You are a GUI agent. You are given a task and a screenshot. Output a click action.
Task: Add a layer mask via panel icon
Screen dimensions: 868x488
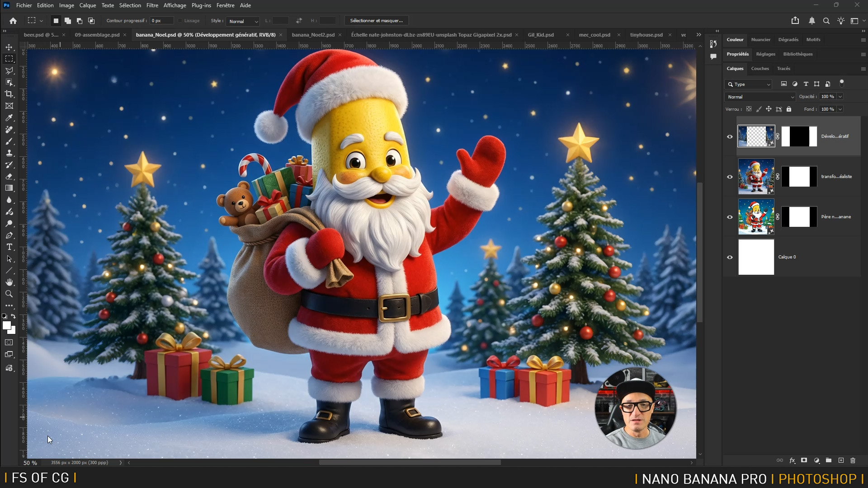(804, 460)
